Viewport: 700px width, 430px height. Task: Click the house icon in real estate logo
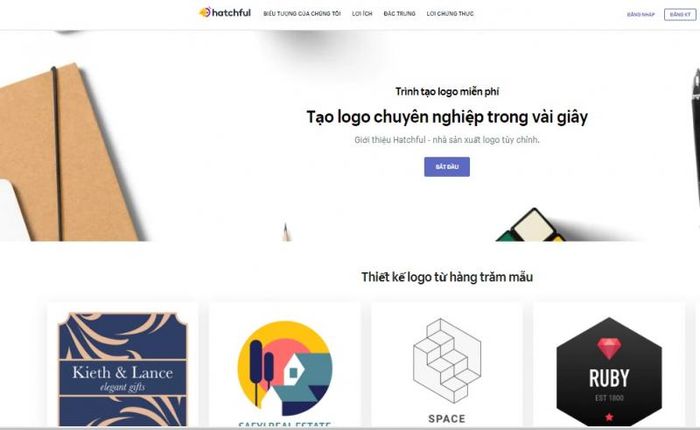pos(292,372)
